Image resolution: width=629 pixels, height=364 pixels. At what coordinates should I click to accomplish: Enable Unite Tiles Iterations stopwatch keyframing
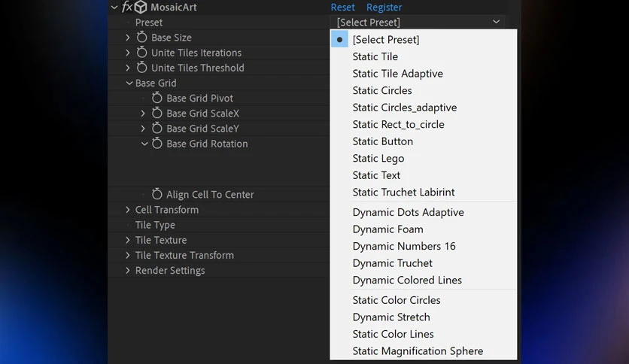(141, 53)
